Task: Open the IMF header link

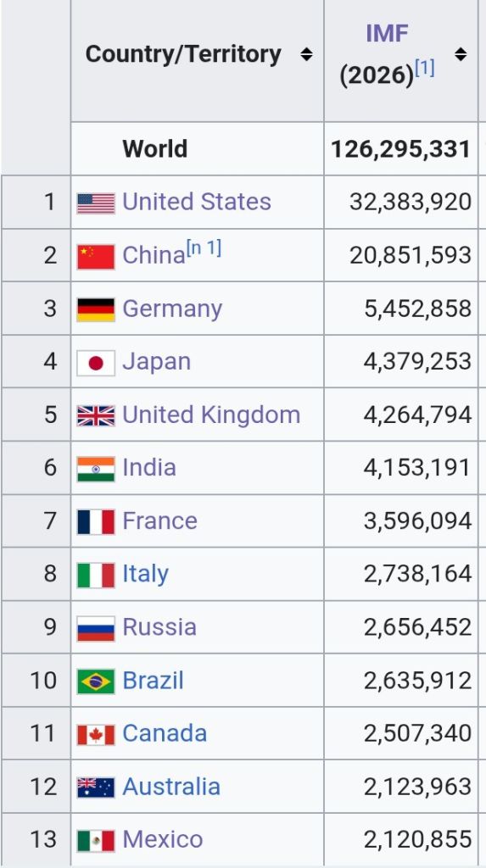Action: tap(387, 34)
